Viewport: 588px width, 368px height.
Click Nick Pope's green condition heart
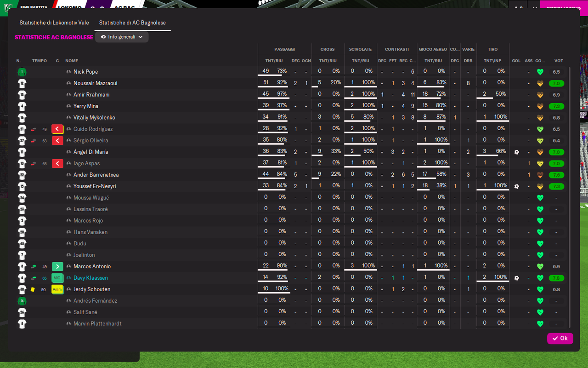(540, 72)
